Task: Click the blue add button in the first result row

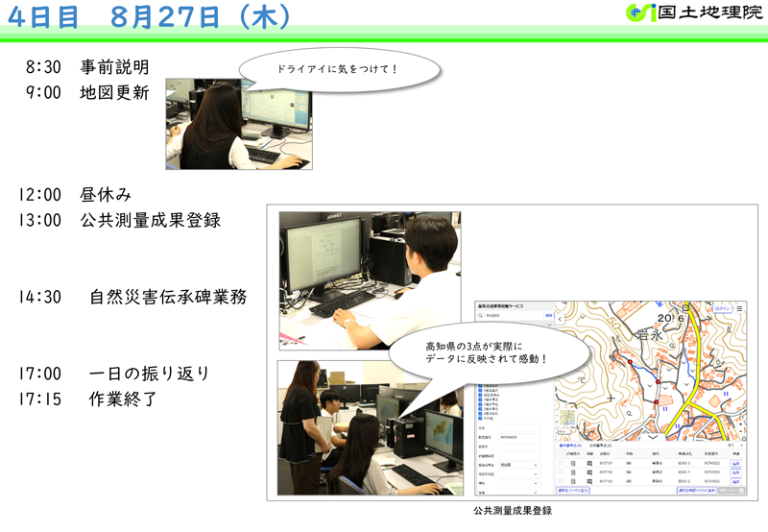Action: [x=735, y=464]
